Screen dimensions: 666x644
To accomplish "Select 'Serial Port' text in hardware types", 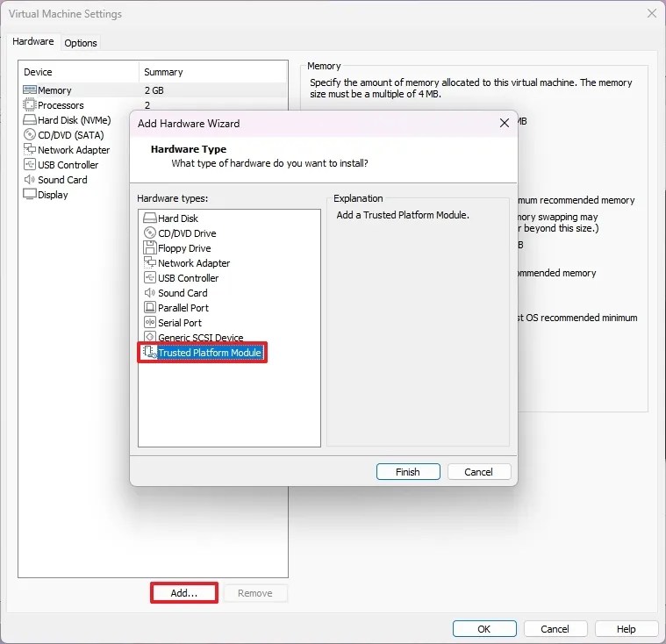I will tap(180, 323).
